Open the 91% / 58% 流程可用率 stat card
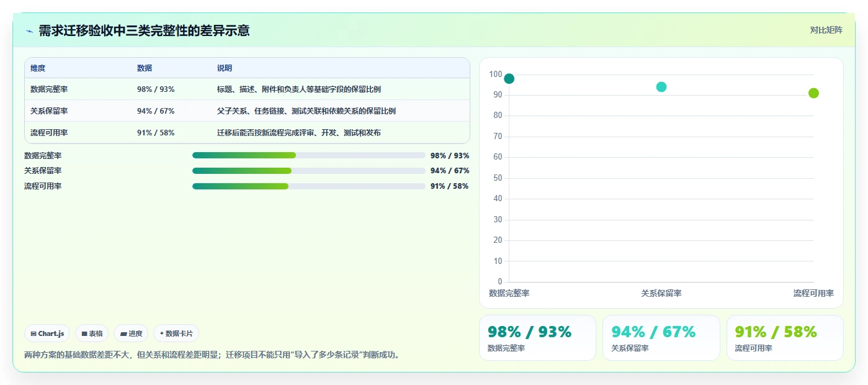 (785, 338)
